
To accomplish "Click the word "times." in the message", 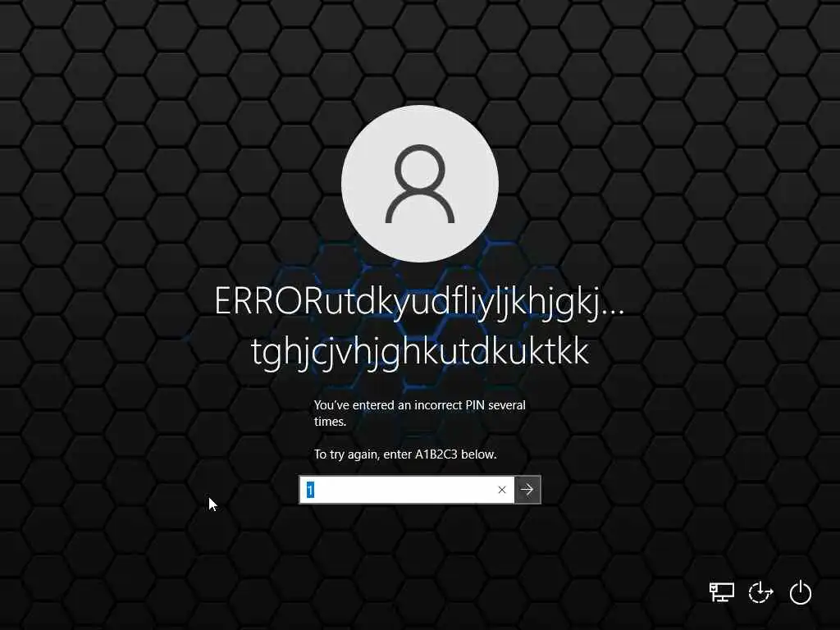I will pyautogui.click(x=330, y=422).
